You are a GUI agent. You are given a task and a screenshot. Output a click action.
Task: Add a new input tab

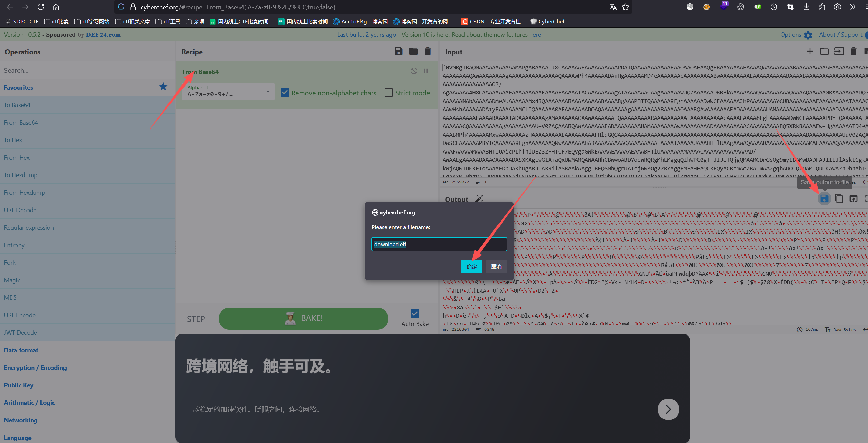pos(810,51)
